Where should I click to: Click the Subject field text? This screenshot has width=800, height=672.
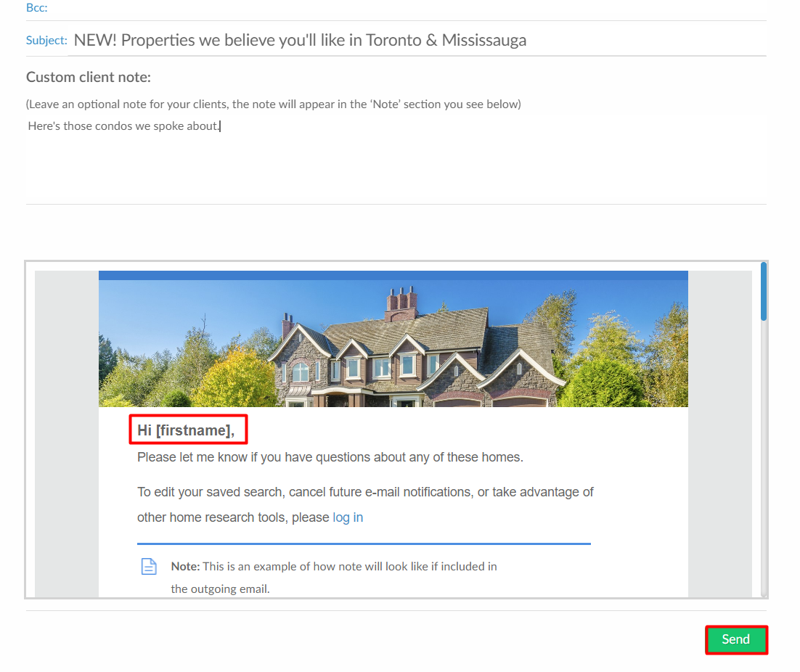[300, 40]
